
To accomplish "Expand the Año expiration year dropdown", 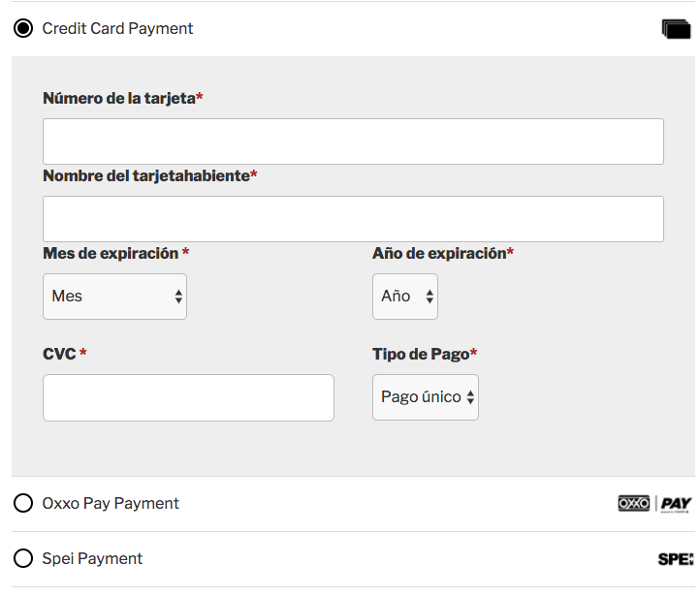I will coord(404,297).
